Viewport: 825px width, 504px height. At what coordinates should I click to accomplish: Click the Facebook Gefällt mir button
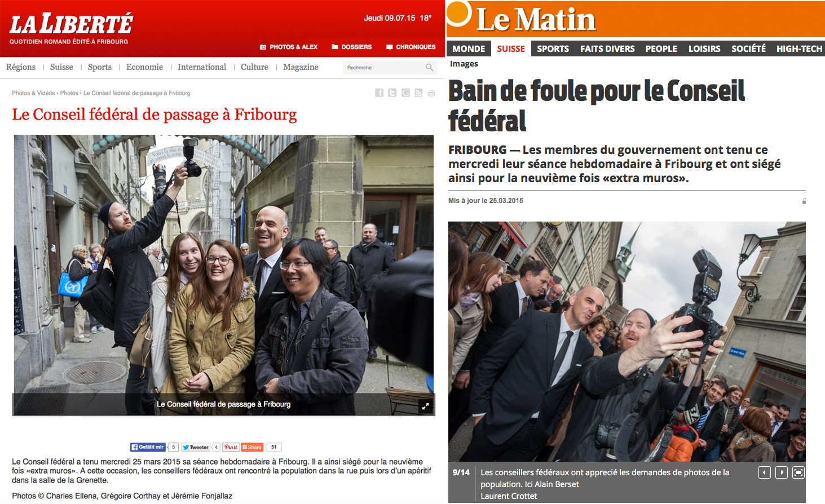click(x=148, y=447)
